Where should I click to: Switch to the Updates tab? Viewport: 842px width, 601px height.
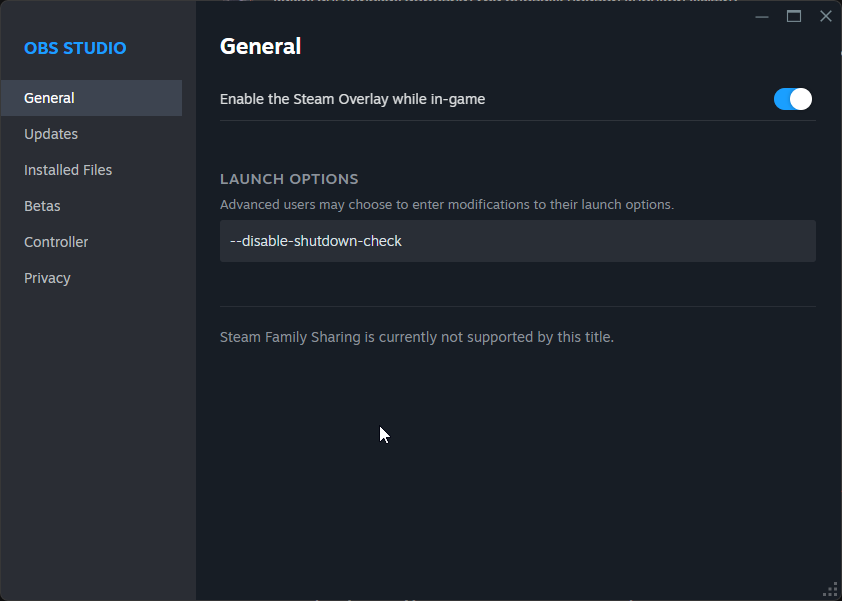tap(51, 134)
